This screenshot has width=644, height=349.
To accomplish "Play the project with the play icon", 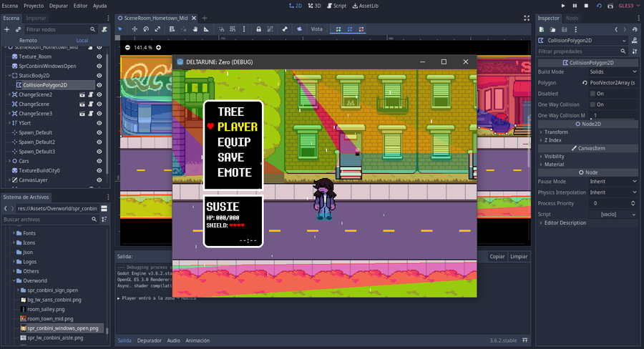I will pos(563,6).
